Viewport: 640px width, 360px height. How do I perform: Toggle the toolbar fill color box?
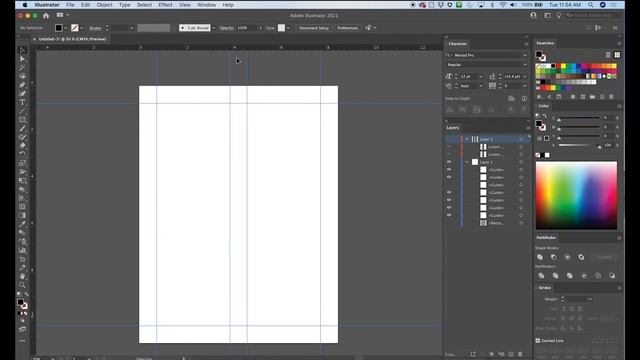(20, 302)
